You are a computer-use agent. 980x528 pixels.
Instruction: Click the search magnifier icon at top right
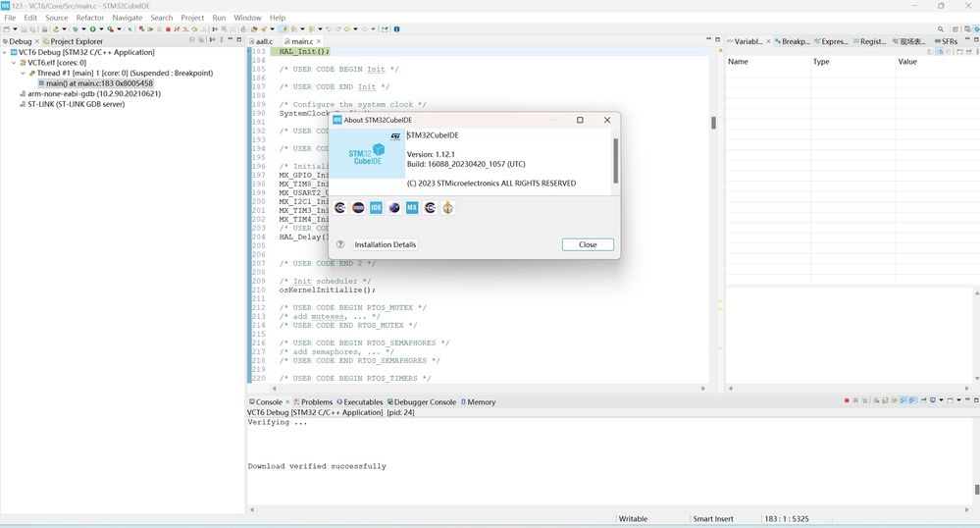[940, 28]
